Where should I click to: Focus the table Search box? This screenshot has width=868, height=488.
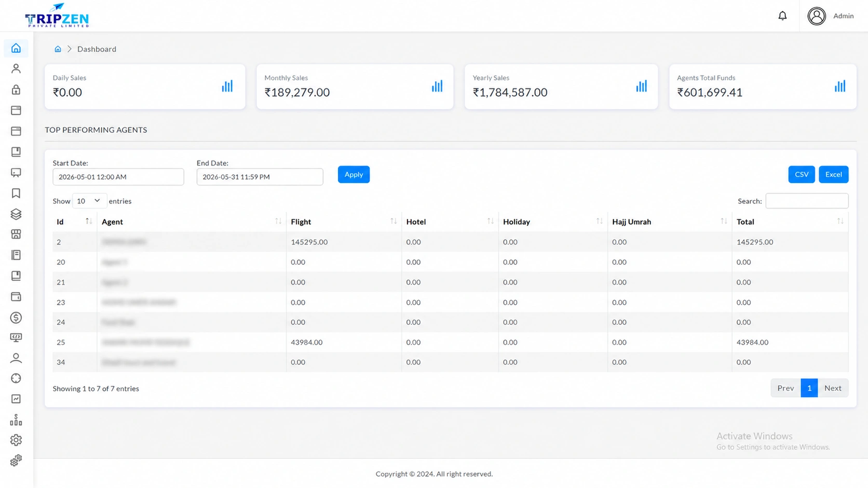coord(807,201)
